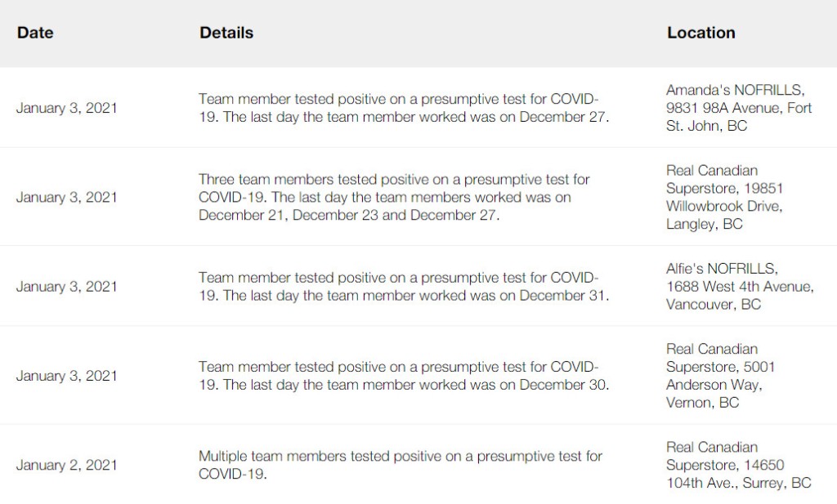Click the 'Three team members' details text
This screenshot has height=504, width=837.
[394, 197]
